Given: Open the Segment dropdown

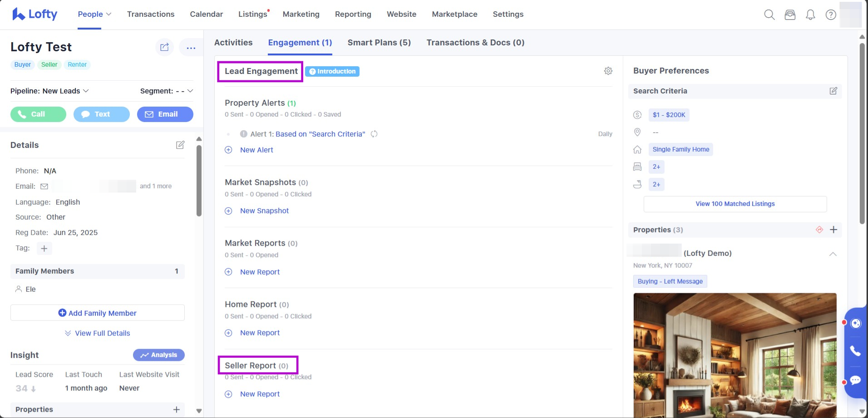Looking at the screenshot, I should 167,91.
